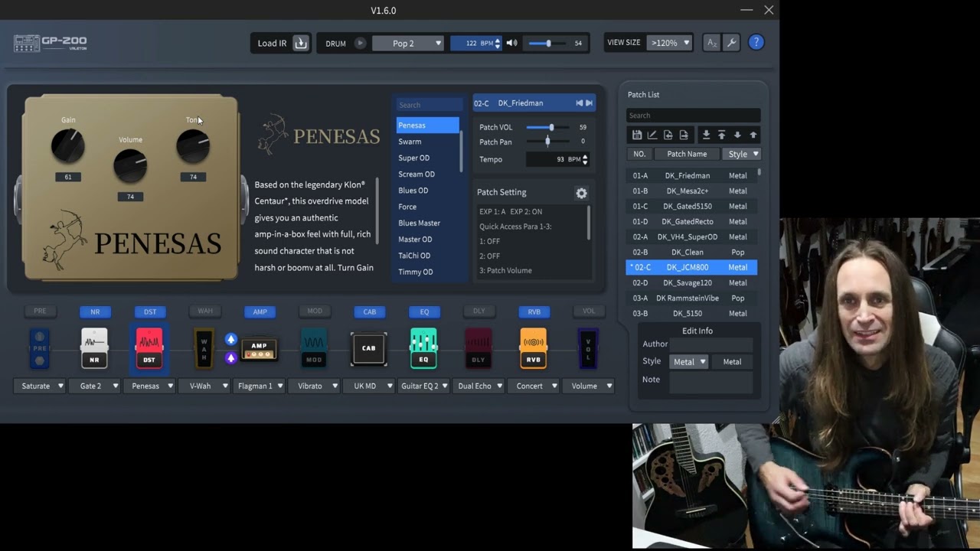The height and width of the screenshot is (551, 980).
Task: Adjust the Patch Pan slider
Action: coord(547,142)
